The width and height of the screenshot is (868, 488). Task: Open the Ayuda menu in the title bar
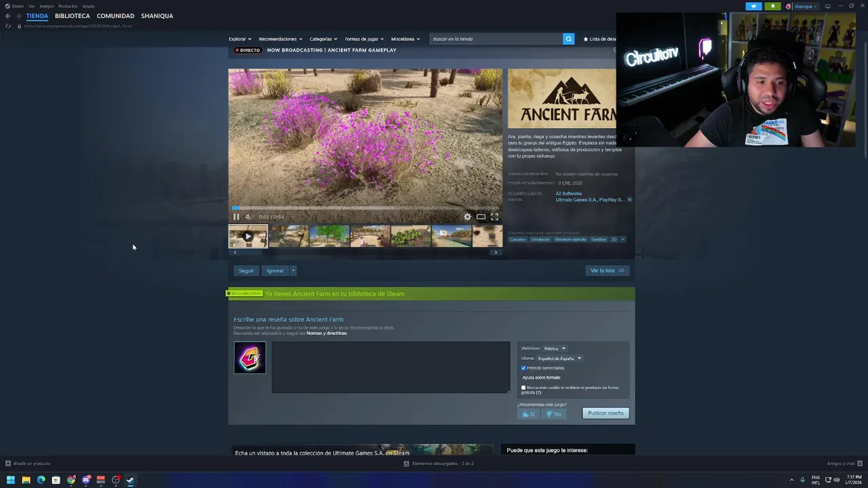pos(88,6)
